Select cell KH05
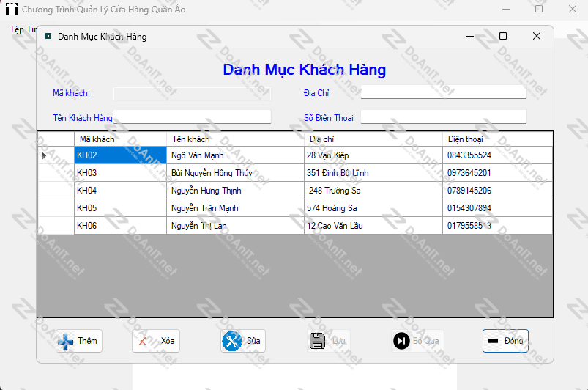The width and height of the screenshot is (588, 390). pos(120,208)
